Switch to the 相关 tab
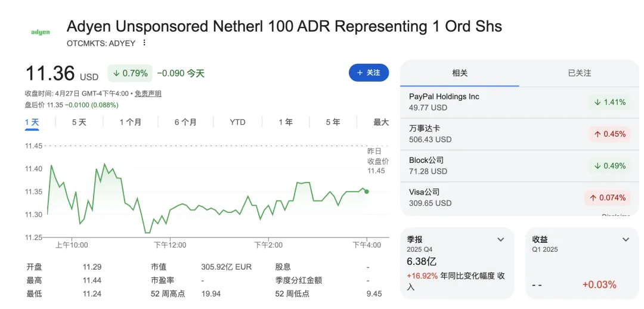The height and width of the screenshot is (309, 644). coord(460,73)
